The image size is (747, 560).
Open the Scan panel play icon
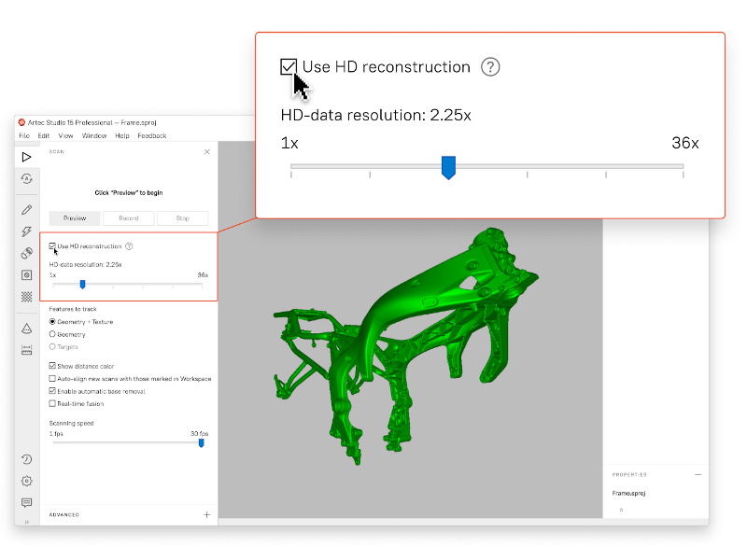tap(26, 157)
